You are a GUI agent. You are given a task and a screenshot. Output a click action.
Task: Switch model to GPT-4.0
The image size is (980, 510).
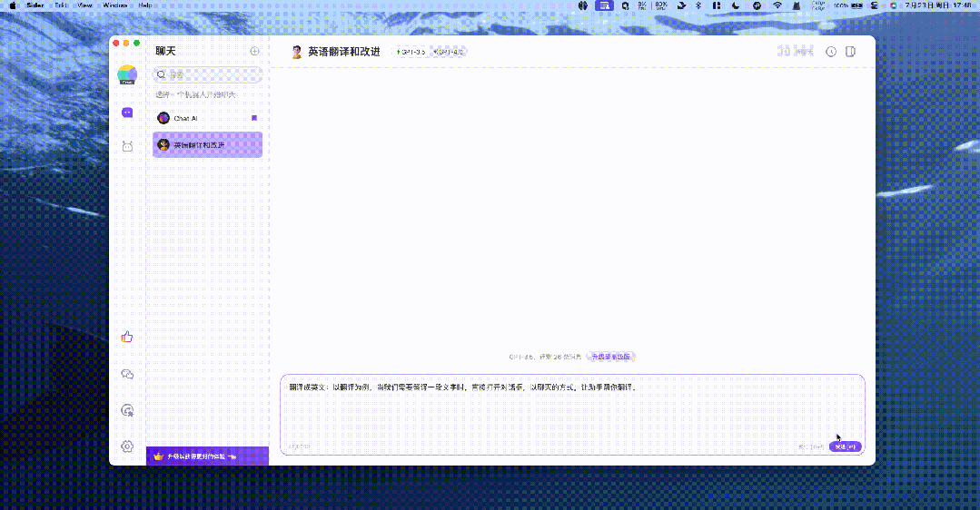coord(449,52)
